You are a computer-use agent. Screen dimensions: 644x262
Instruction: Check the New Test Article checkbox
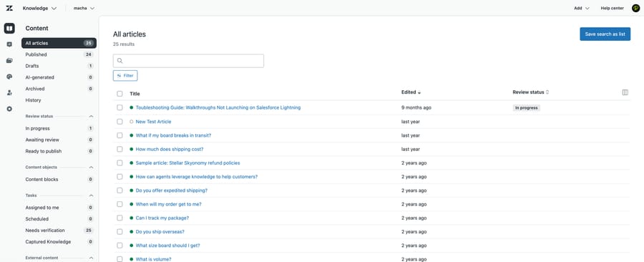point(119,122)
